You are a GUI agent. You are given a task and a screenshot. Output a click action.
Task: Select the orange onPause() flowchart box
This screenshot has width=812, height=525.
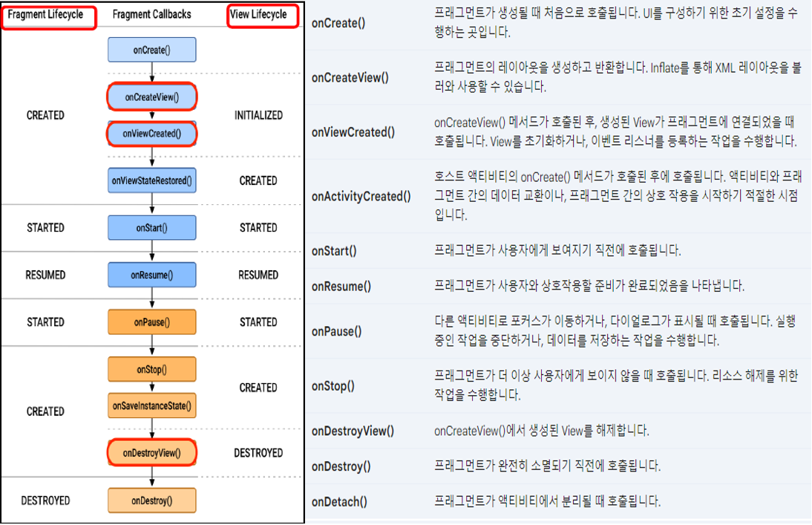(151, 322)
